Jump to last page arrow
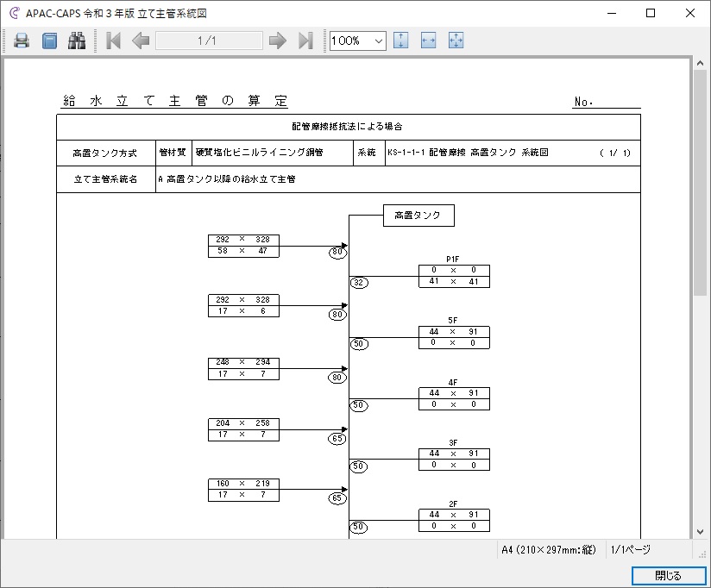711x588 pixels. [305, 41]
